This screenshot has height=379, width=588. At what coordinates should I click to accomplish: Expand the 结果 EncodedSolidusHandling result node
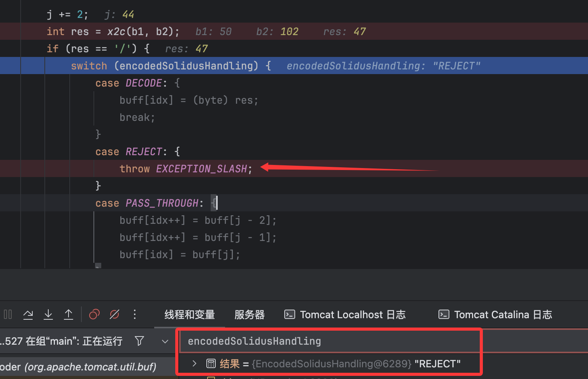pos(195,364)
